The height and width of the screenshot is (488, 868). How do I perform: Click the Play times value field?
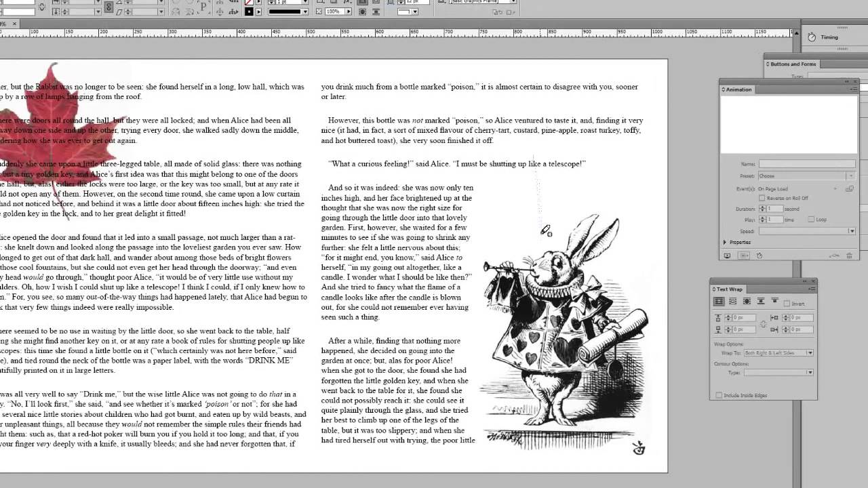[775, 220]
